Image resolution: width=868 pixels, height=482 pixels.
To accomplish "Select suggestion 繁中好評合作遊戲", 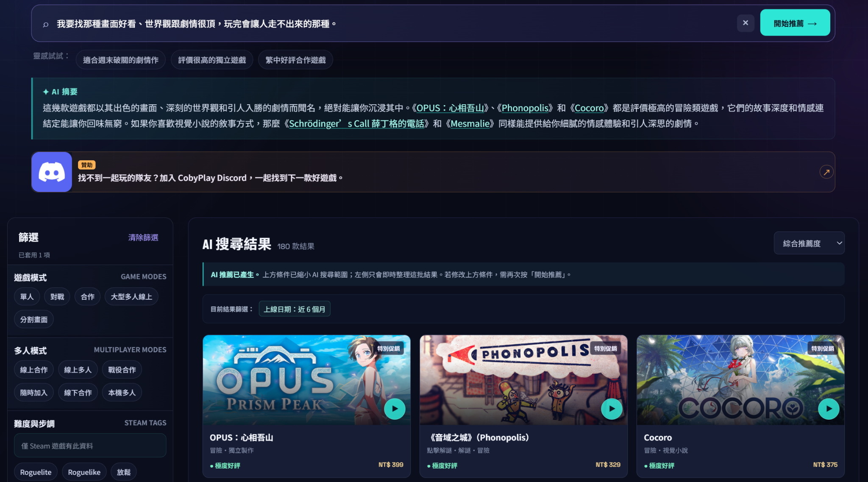I will click(x=295, y=60).
